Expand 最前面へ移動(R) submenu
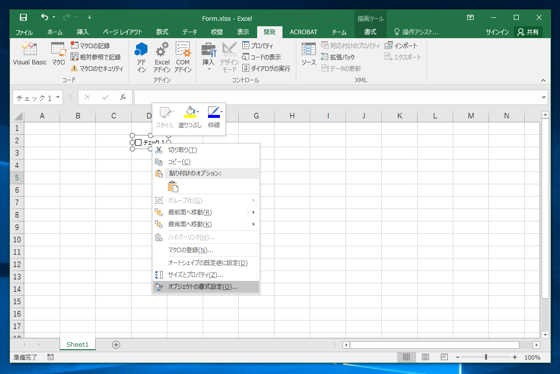 pyautogui.click(x=206, y=212)
